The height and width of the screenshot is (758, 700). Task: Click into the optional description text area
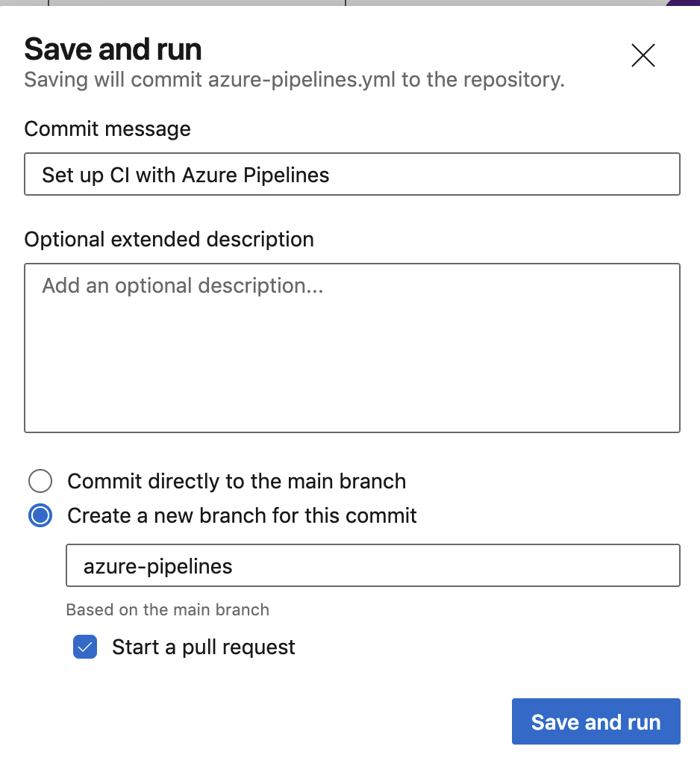point(352,347)
